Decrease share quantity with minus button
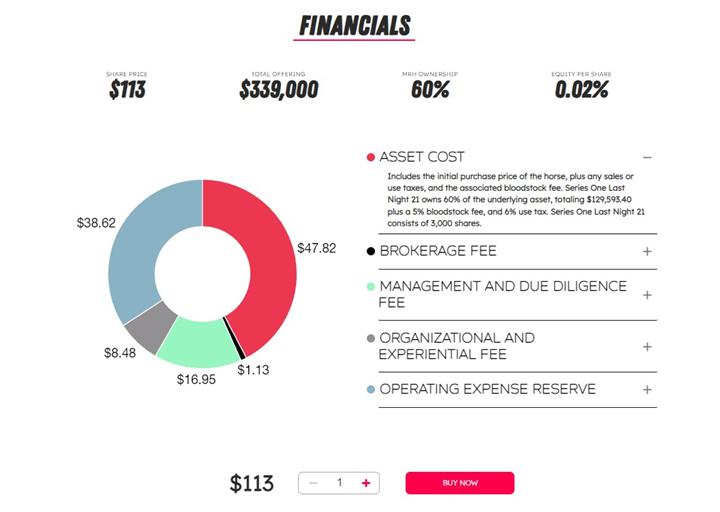Viewport: 720px width, 512px height. pos(313,483)
